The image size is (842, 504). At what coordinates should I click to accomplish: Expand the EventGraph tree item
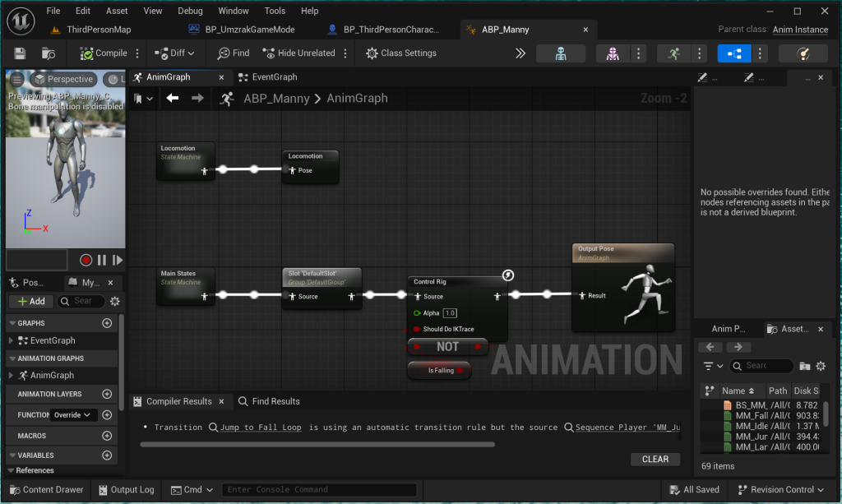point(12,340)
